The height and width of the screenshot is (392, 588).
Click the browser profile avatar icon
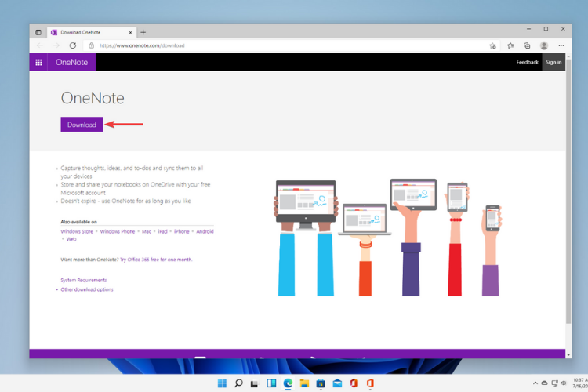coord(544,45)
